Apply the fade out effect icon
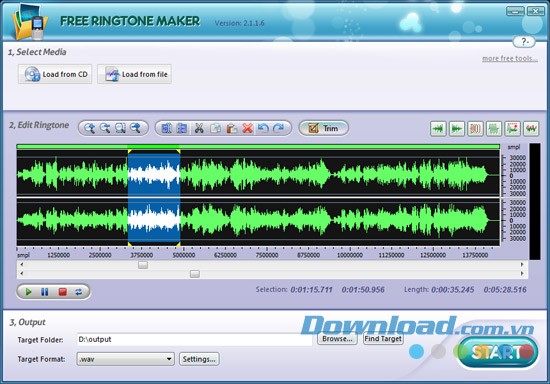This screenshot has width=550, height=384. click(x=457, y=129)
